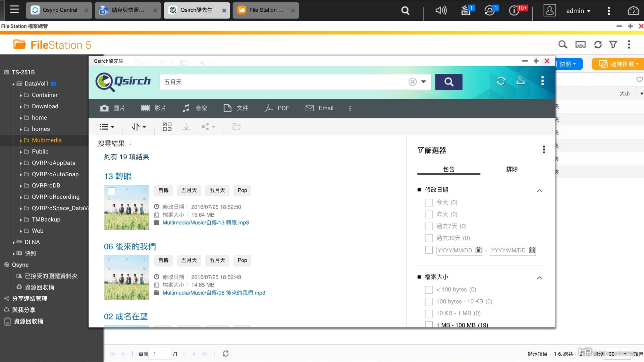Click the Multimedia/Music/自傳/13 轉眼.mp3 file link
The width and height of the screenshot is (644, 362).
pyautogui.click(x=206, y=222)
